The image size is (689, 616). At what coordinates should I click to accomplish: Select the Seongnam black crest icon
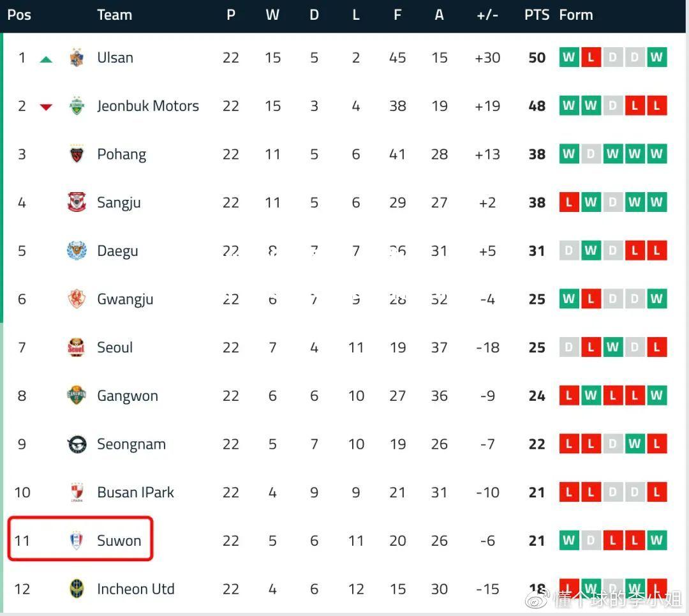point(77,444)
